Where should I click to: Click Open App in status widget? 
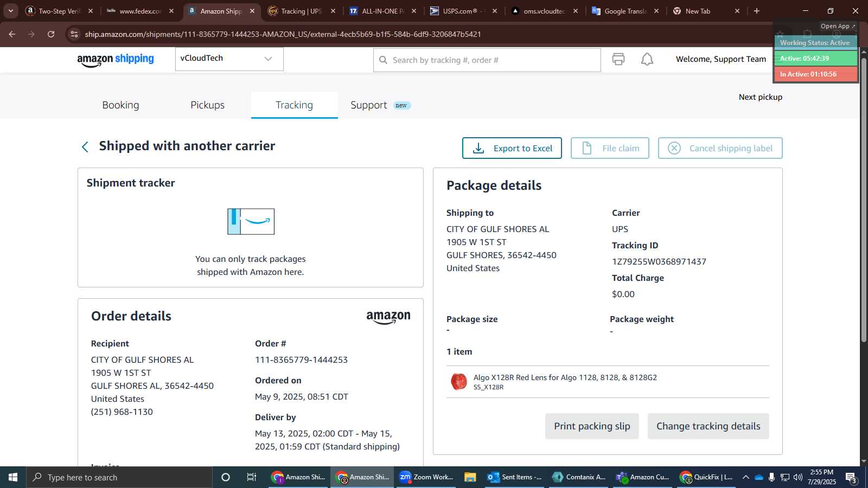[838, 26]
